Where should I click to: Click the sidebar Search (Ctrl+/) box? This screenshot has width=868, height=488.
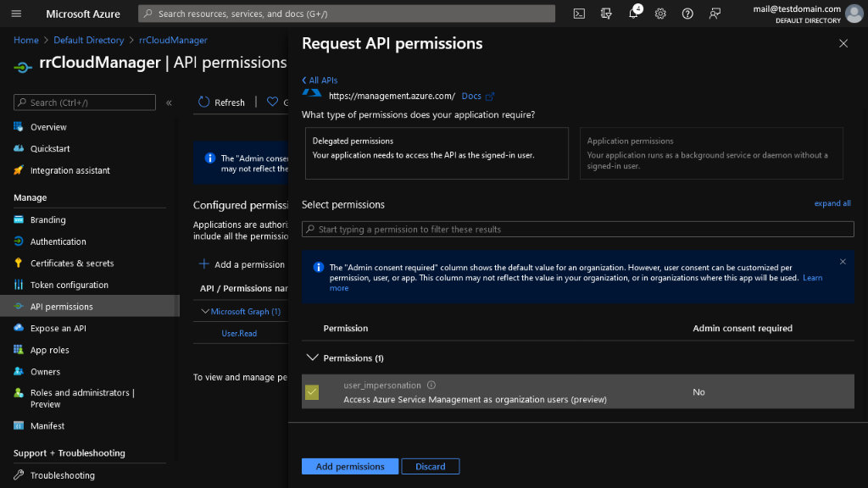point(85,103)
